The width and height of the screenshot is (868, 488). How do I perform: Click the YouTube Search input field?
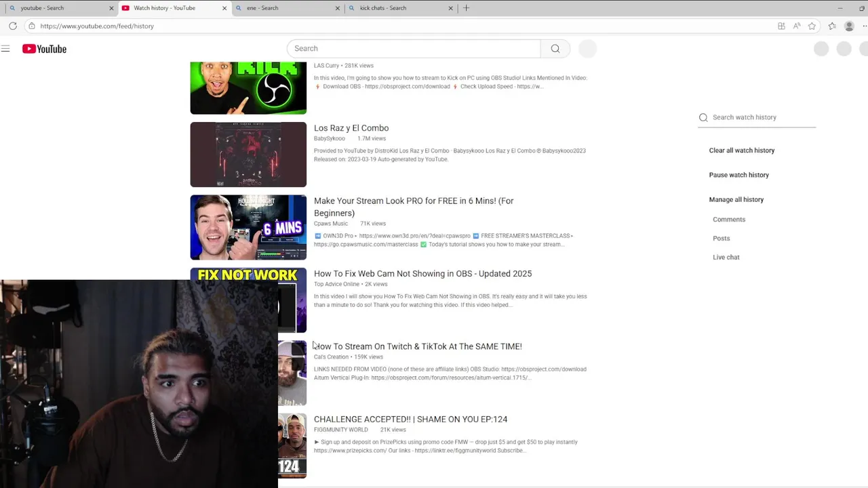(x=414, y=49)
